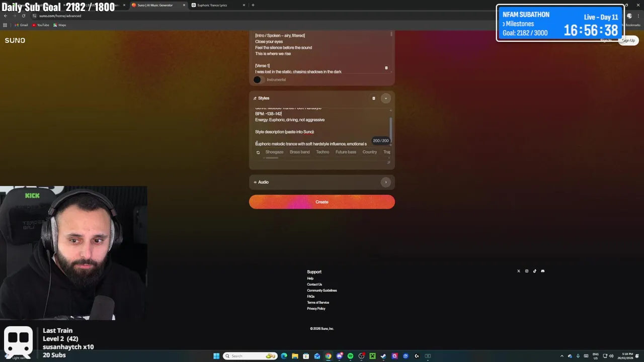Screen dimensions: 644x362
Task: Close the Euphoric Trance Lyrics tab
Action: click(244, 5)
